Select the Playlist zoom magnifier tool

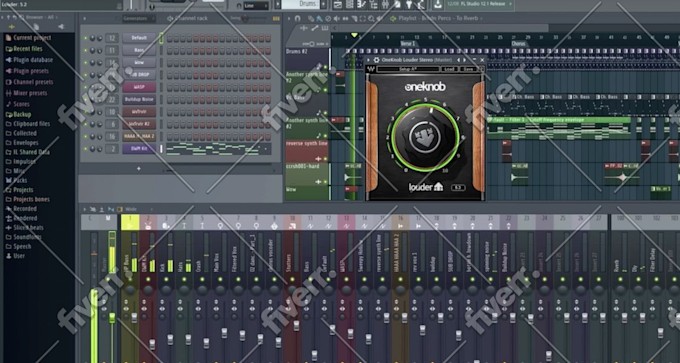[x=371, y=18]
